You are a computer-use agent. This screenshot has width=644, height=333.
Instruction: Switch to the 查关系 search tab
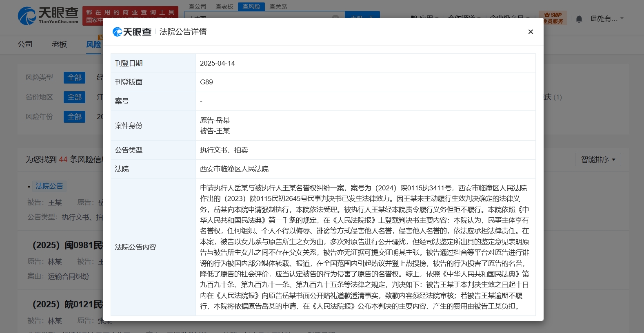278,7
